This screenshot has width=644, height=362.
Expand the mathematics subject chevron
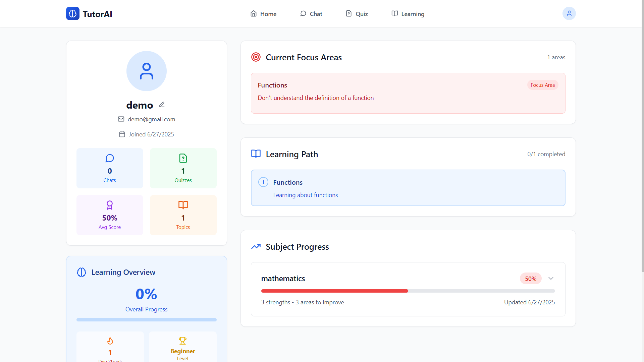[551, 279]
